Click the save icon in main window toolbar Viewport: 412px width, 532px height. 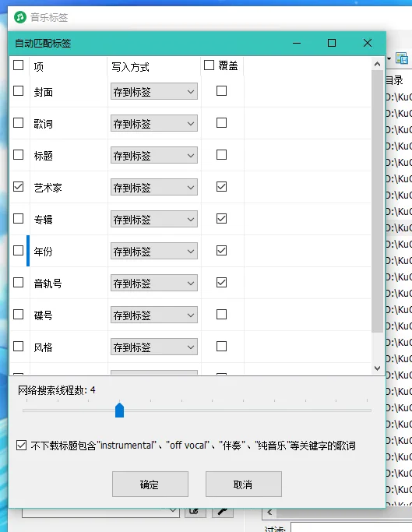[x=402, y=58]
